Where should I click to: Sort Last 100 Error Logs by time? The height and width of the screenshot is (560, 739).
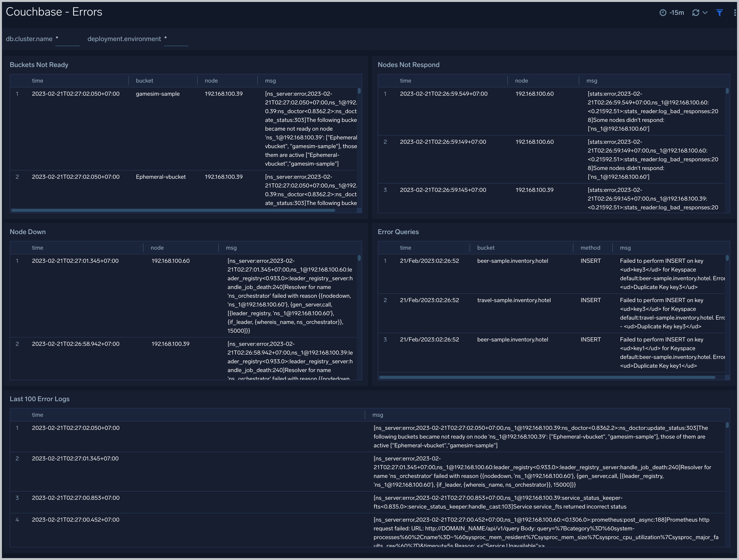37,415
